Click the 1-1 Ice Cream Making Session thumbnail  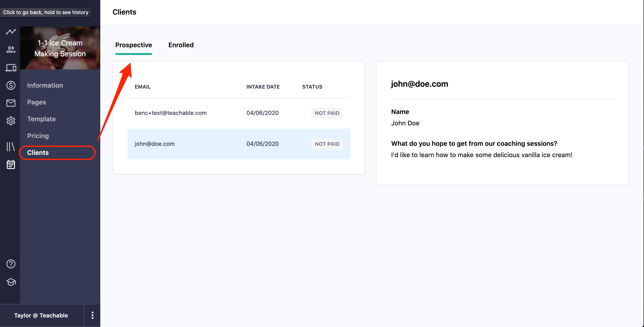coord(60,48)
